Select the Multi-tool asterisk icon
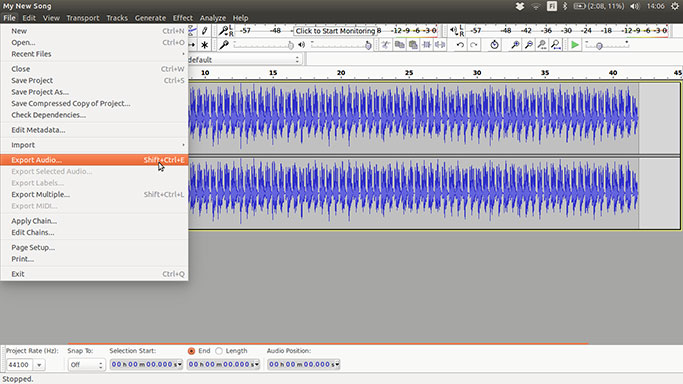The image size is (683, 384). tap(204, 45)
